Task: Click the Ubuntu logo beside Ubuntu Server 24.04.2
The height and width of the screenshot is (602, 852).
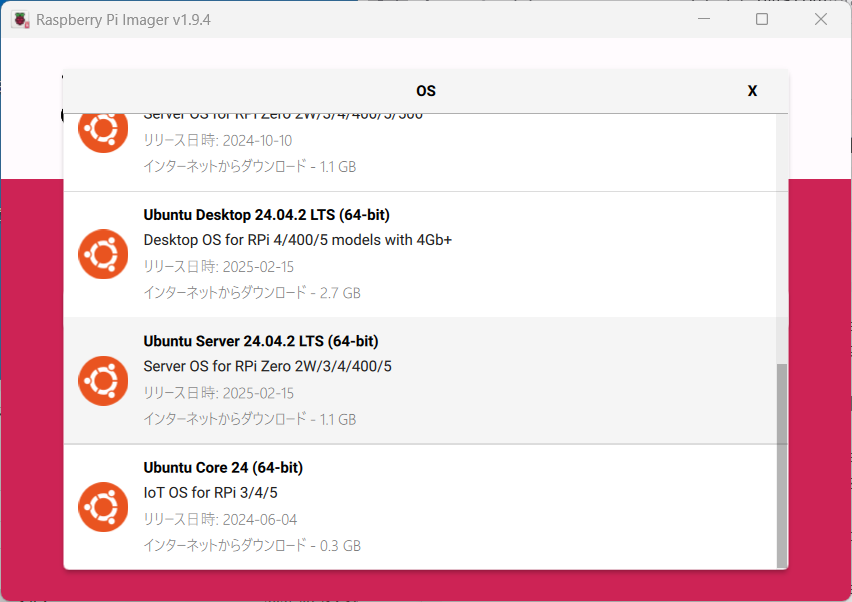Action: pos(103,380)
